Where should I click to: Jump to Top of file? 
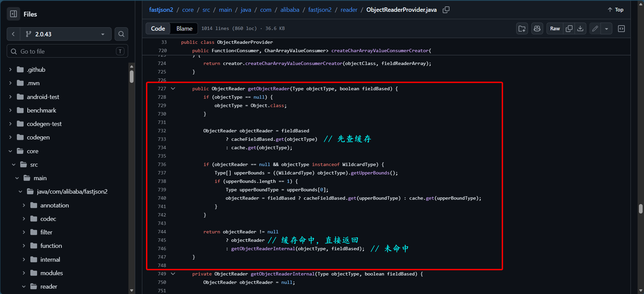click(x=616, y=10)
